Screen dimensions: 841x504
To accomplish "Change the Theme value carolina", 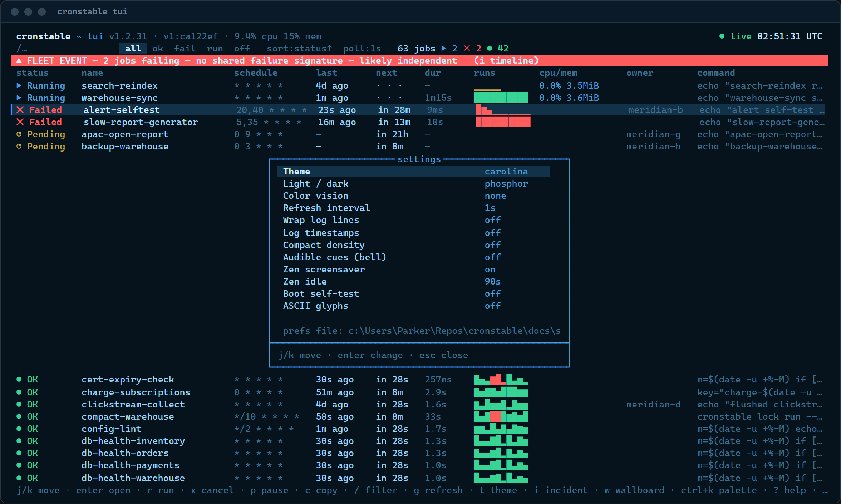I will pyautogui.click(x=506, y=171).
